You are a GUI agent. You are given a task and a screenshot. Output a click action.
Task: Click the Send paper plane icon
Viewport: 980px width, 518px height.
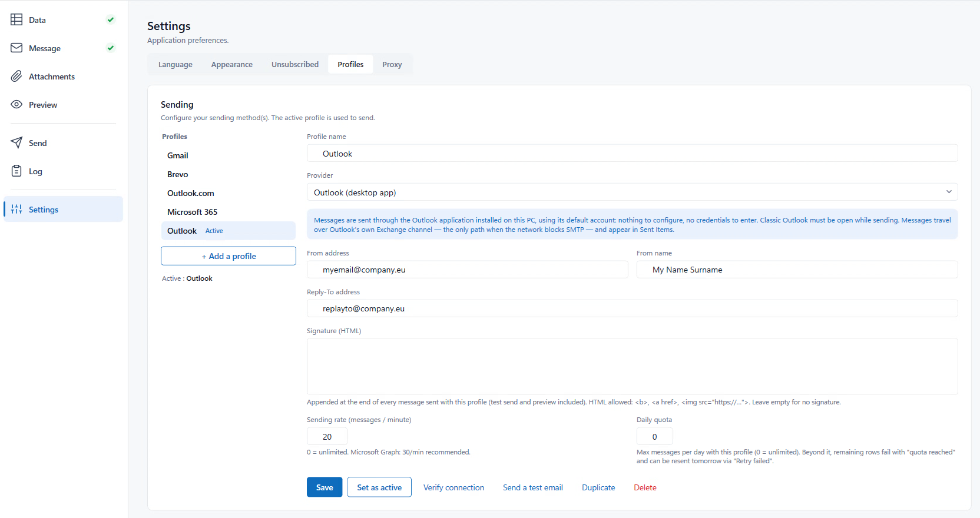[16, 143]
